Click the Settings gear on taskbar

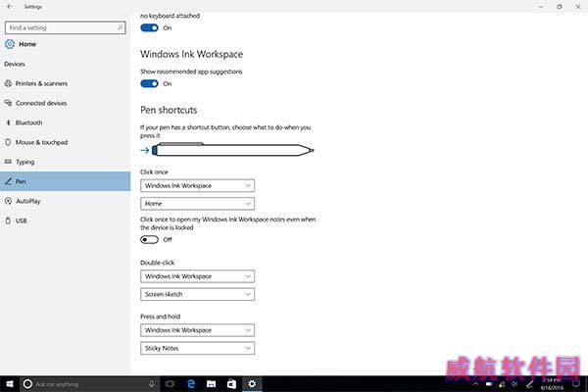tap(252, 384)
